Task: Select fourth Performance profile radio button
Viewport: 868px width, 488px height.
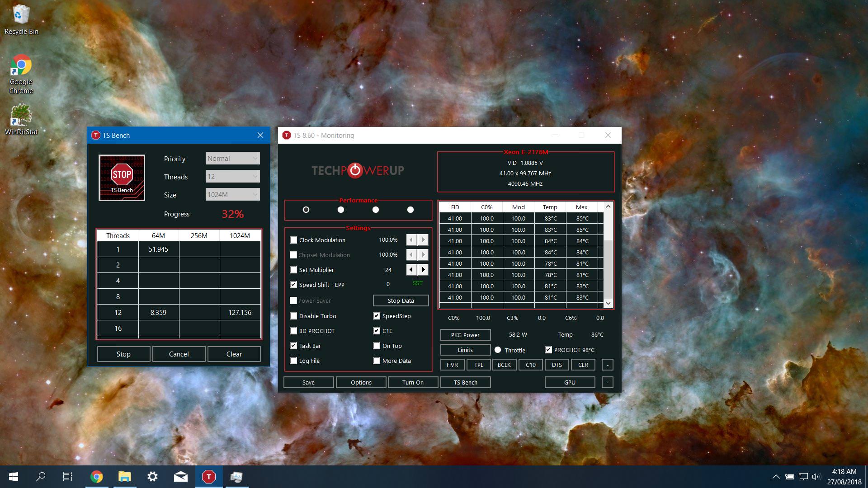Action: [410, 210]
